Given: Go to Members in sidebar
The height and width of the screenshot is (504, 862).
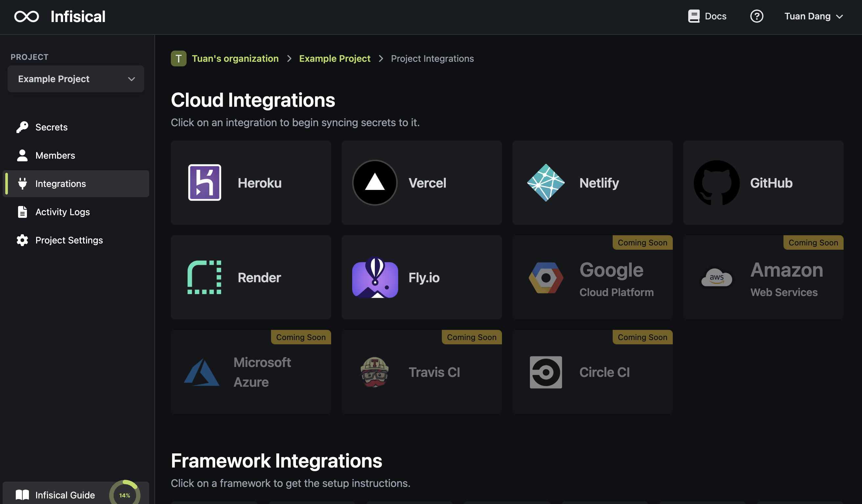Looking at the screenshot, I should tap(76, 155).
